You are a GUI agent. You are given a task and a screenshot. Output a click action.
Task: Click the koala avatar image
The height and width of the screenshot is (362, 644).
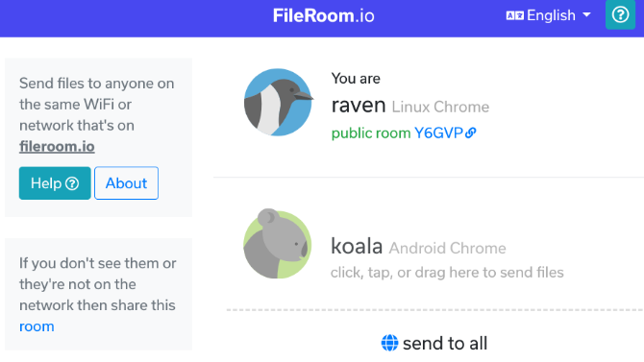[x=278, y=244]
